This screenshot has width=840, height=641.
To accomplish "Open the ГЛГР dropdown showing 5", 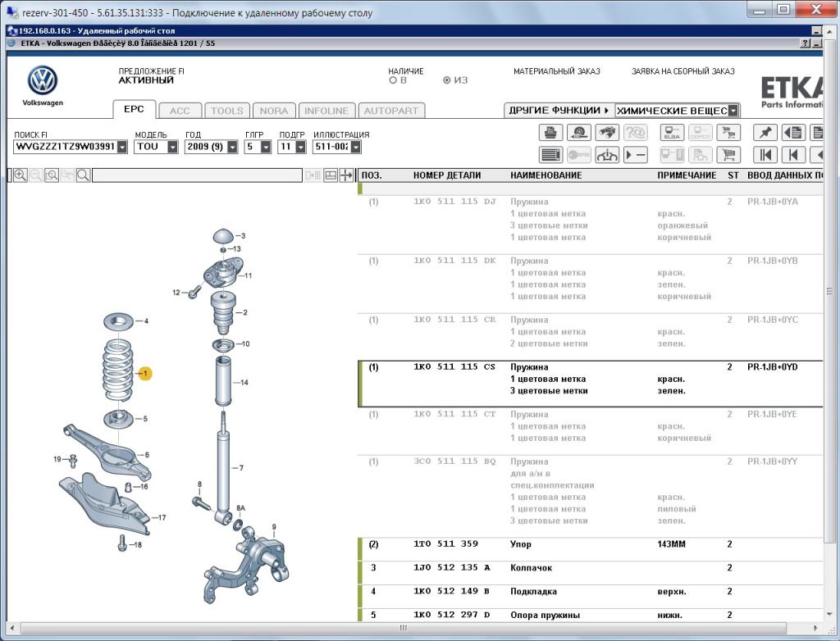I will point(266,147).
